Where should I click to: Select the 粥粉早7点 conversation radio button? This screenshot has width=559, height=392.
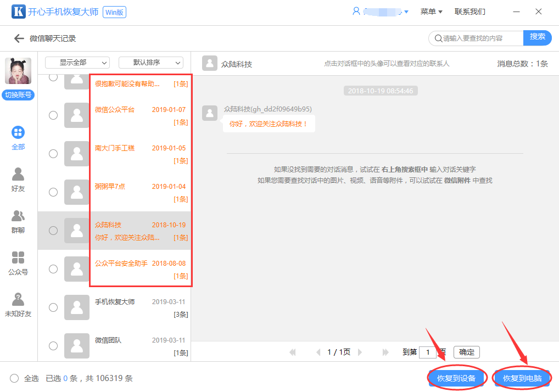[53, 192]
